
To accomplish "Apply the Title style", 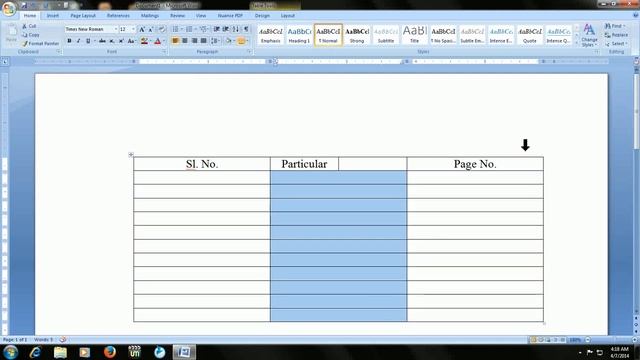I will 414,35.
